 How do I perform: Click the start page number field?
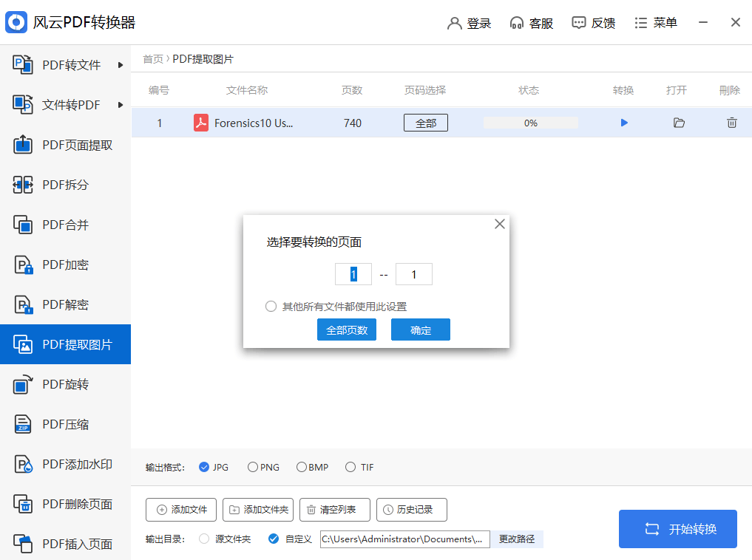tap(353, 274)
